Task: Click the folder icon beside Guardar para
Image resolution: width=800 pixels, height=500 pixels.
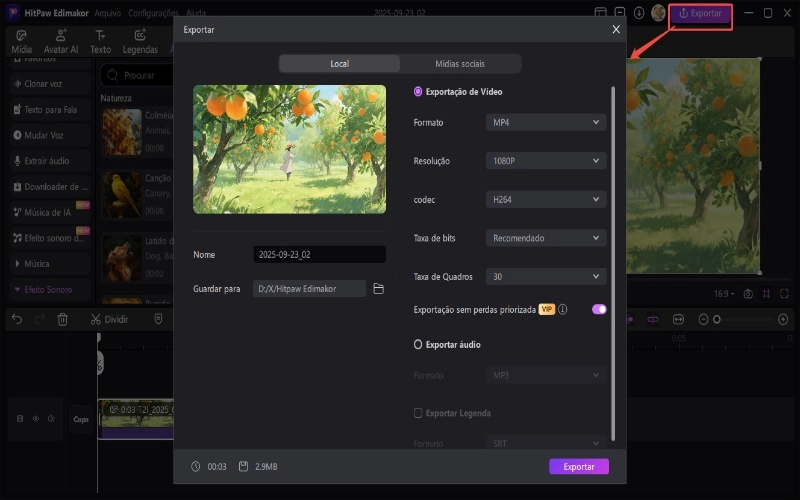Action: [x=378, y=289]
